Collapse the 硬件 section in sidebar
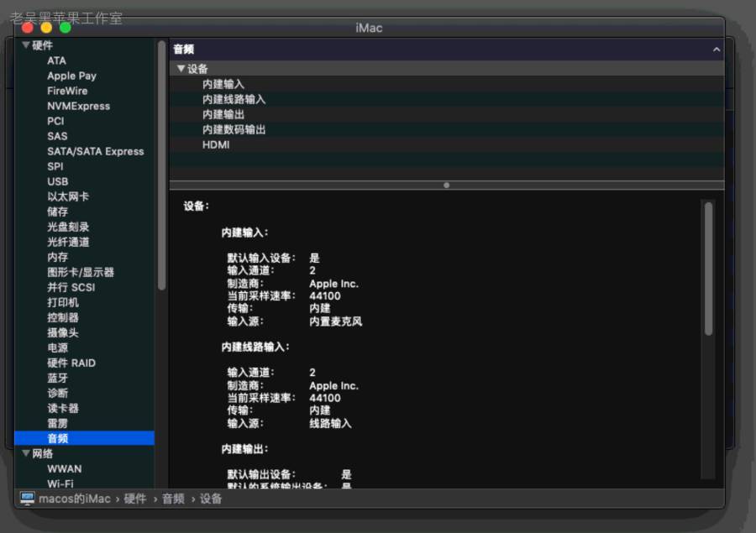The width and height of the screenshot is (756, 533). point(26,45)
